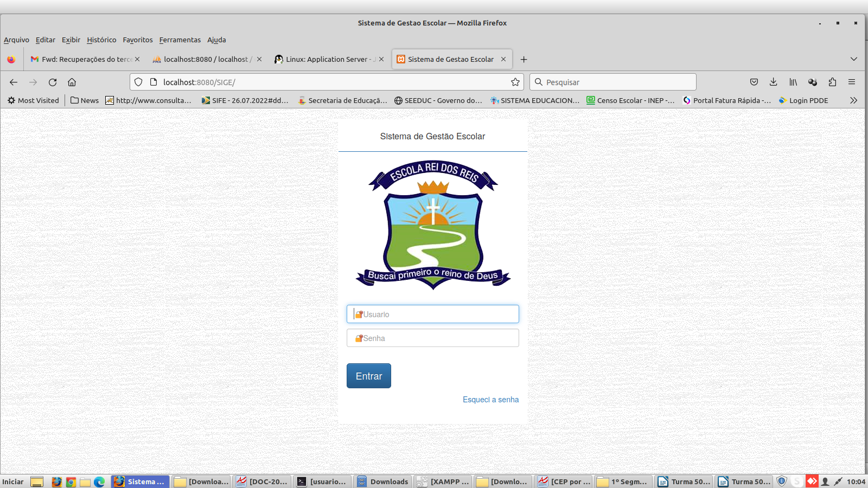The width and height of the screenshot is (868, 488).
Task: Open the Ajuda menu
Action: [216, 40]
